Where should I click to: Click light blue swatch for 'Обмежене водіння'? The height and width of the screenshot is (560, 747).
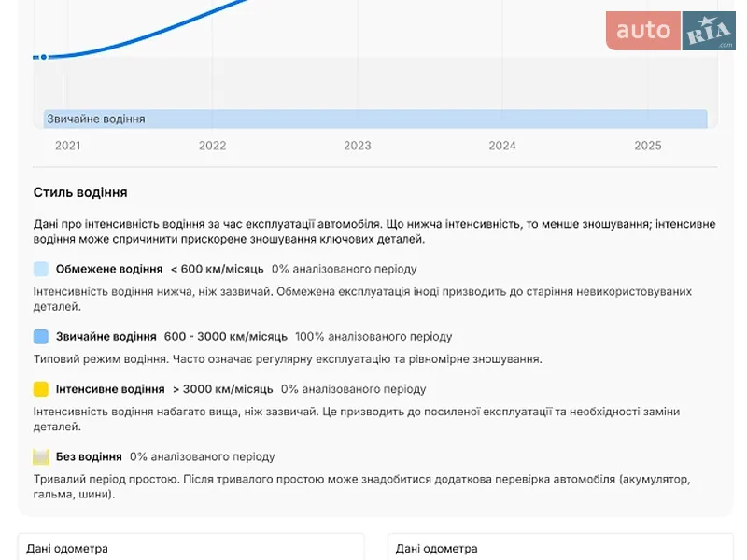pos(41,269)
